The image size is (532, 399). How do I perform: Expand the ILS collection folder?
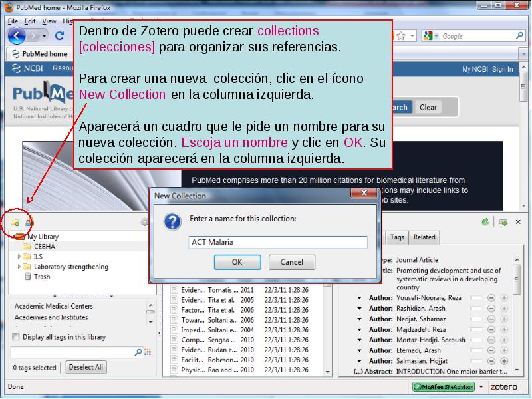pyautogui.click(x=19, y=257)
